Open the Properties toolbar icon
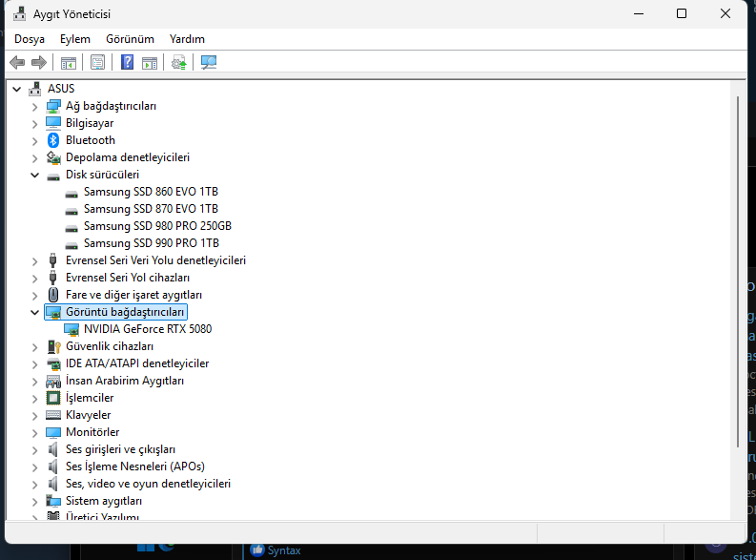Image resolution: width=756 pixels, height=560 pixels. pyautogui.click(x=97, y=62)
